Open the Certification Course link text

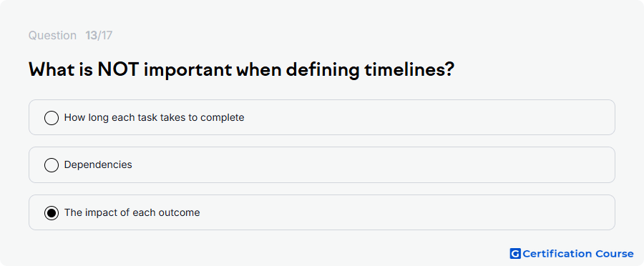tap(578, 254)
